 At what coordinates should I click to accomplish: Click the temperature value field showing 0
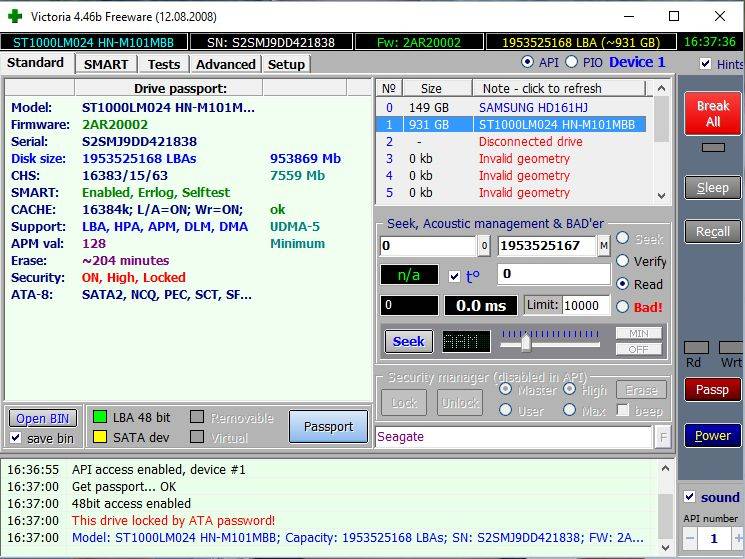click(554, 274)
